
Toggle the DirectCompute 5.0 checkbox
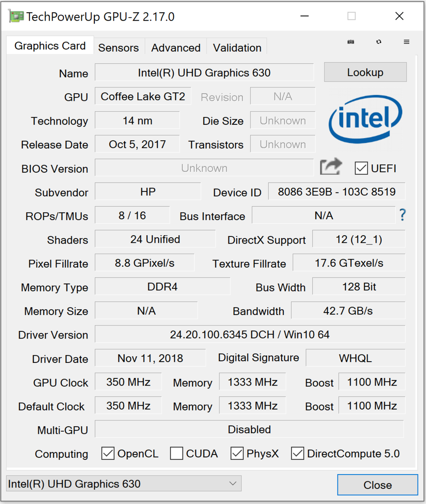pos(298,453)
